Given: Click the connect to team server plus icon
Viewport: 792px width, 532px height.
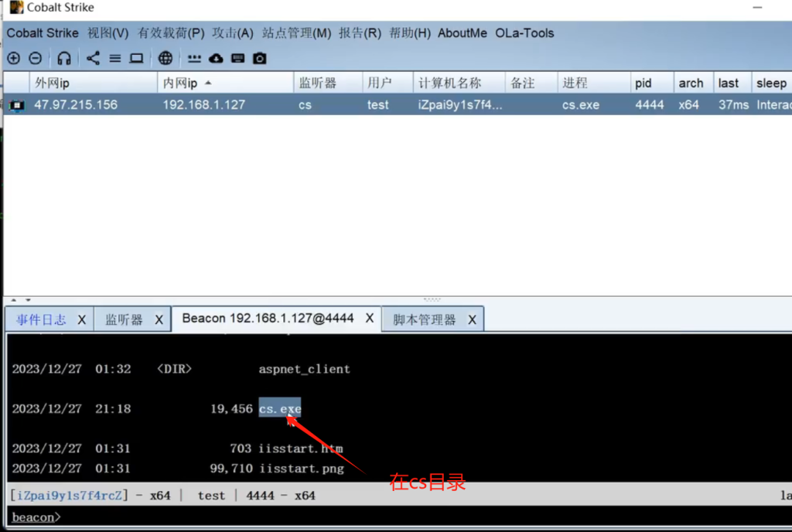Looking at the screenshot, I should click(x=14, y=59).
